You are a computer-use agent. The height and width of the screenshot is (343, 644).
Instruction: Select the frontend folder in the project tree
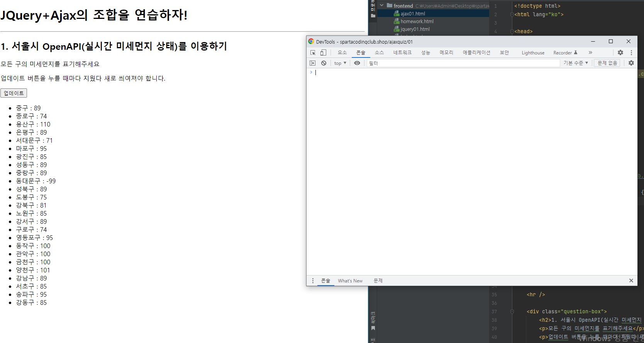pos(403,6)
